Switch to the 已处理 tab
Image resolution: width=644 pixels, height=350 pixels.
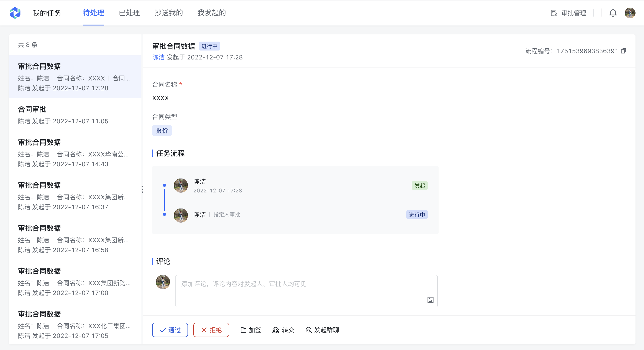click(129, 13)
